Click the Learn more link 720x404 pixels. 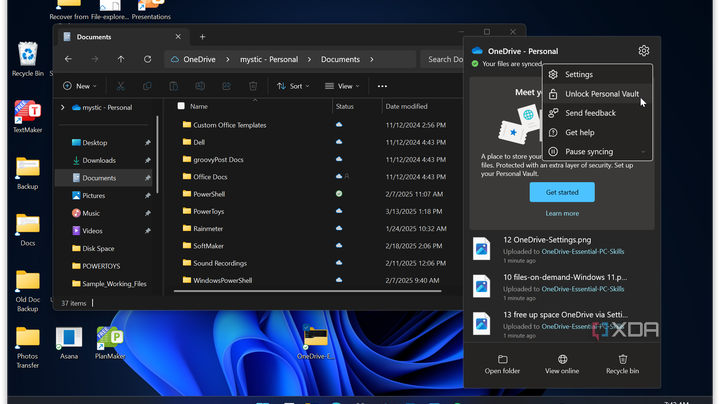pos(562,213)
